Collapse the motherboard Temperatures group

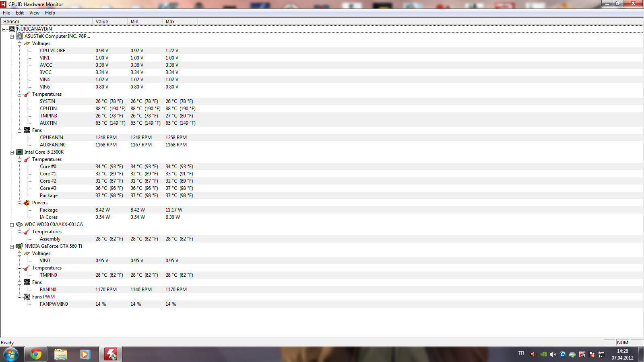[x=19, y=95]
